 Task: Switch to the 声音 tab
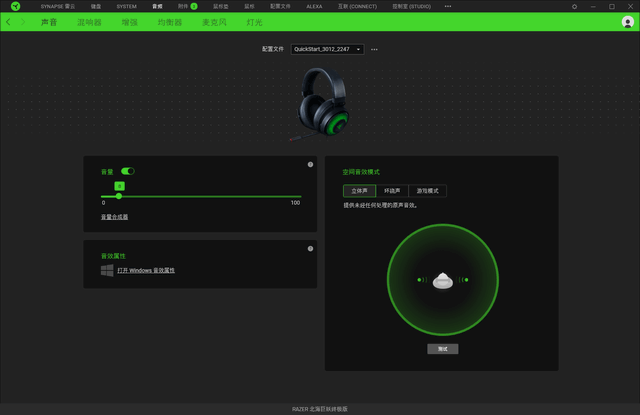[x=49, y=22]
